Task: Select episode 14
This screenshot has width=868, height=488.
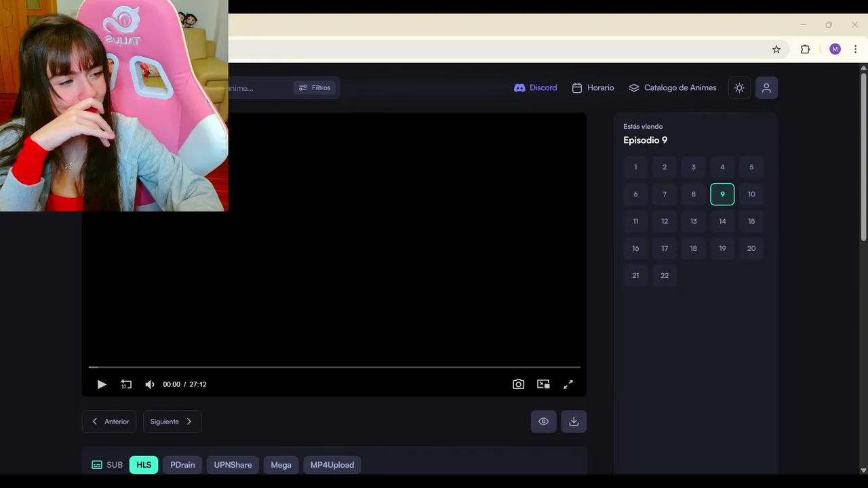Action: pyautogui.click(x=722, y=221)
